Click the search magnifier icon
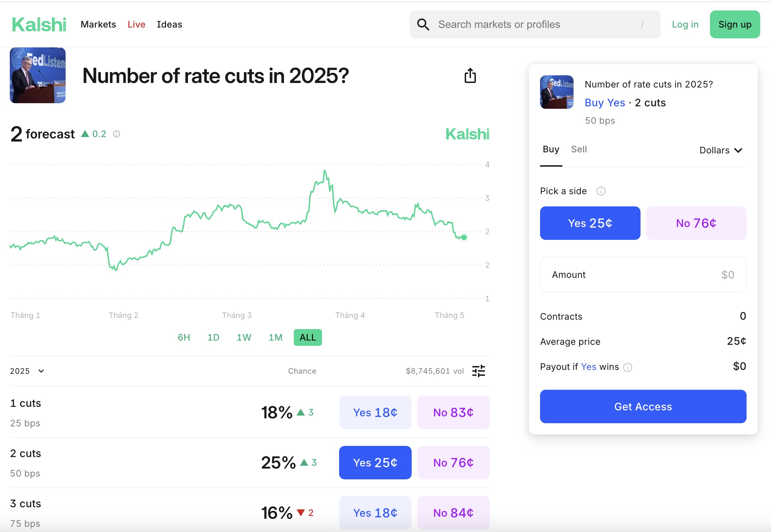Screen dimensions: 771x532 pos(423,24)
